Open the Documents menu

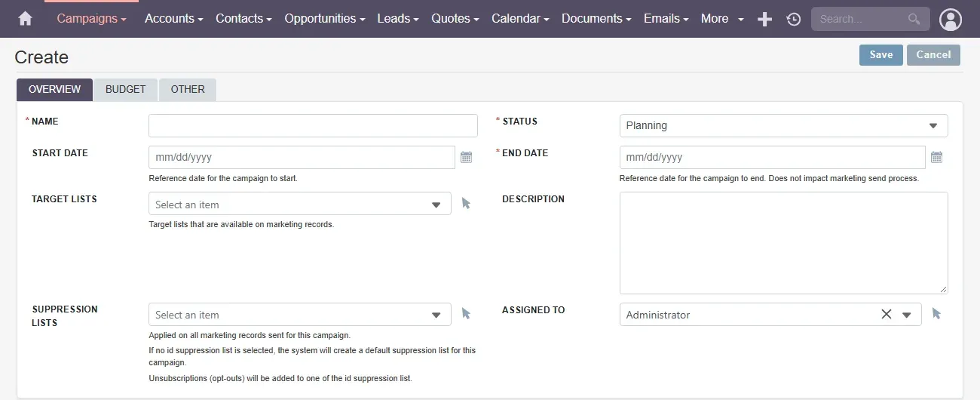click(597, 19)
